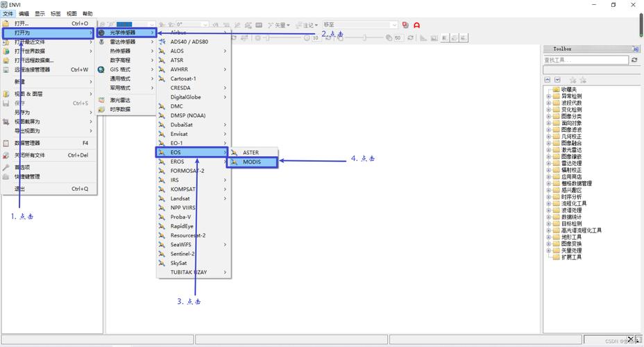Choose MODIS from the EOS submenu
This screenshot has width=644, height=347.
click(x=252, y=162)
